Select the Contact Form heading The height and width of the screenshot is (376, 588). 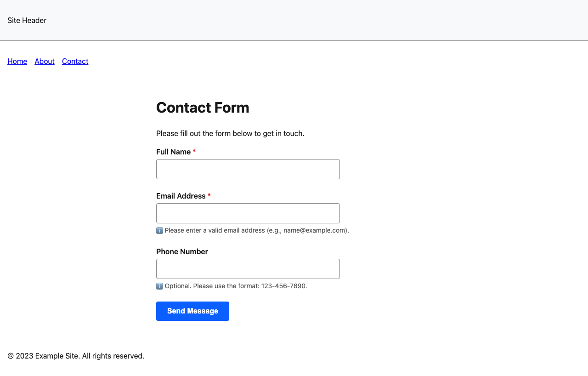coord(203,108)
